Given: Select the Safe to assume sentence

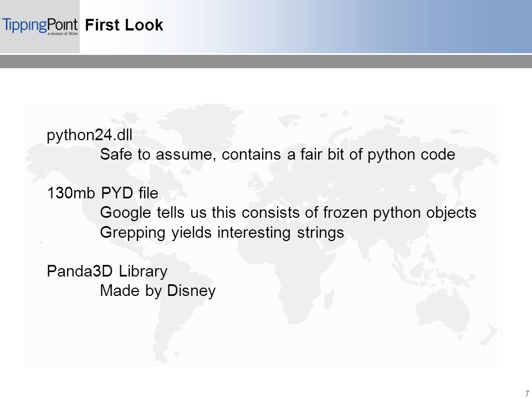Looking at the screenshot, I should 277,155.
